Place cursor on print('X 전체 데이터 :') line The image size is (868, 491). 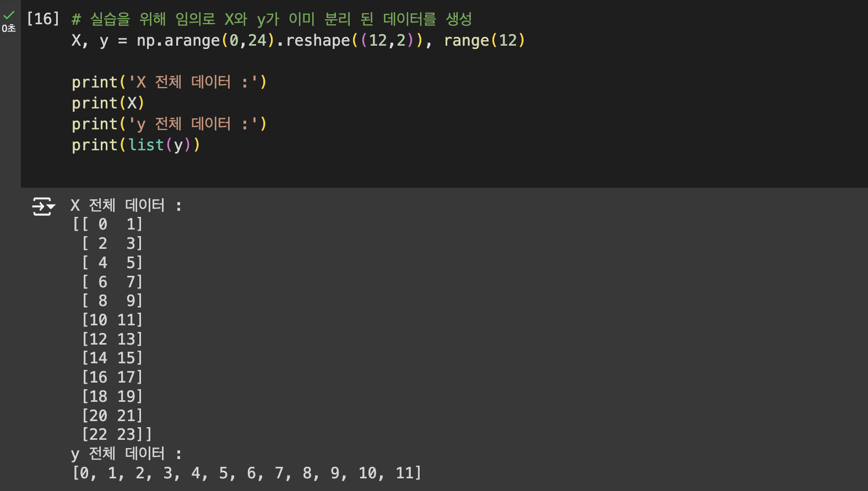click(169, 83)
